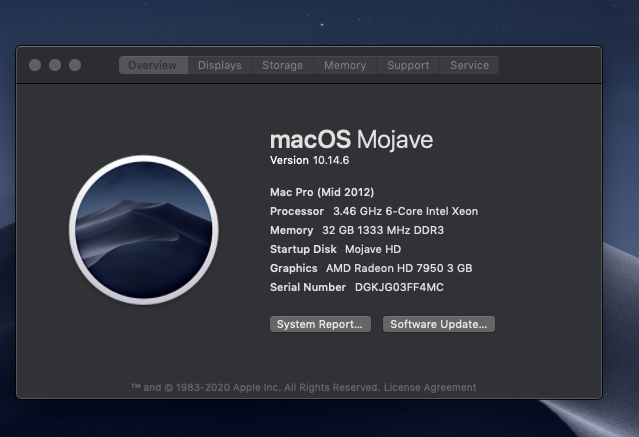
Task: Open the Support tab
Action: (408, 65)
